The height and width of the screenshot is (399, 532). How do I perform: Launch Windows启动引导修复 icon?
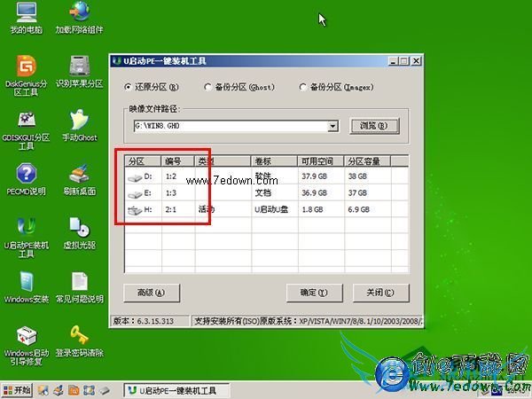[26, 346]
